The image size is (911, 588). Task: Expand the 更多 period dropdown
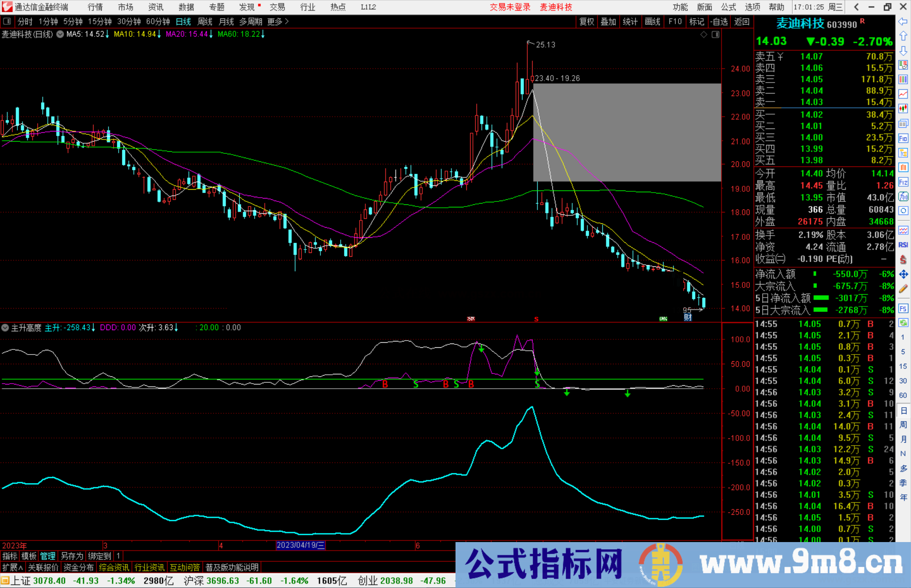tap(274, 21)
